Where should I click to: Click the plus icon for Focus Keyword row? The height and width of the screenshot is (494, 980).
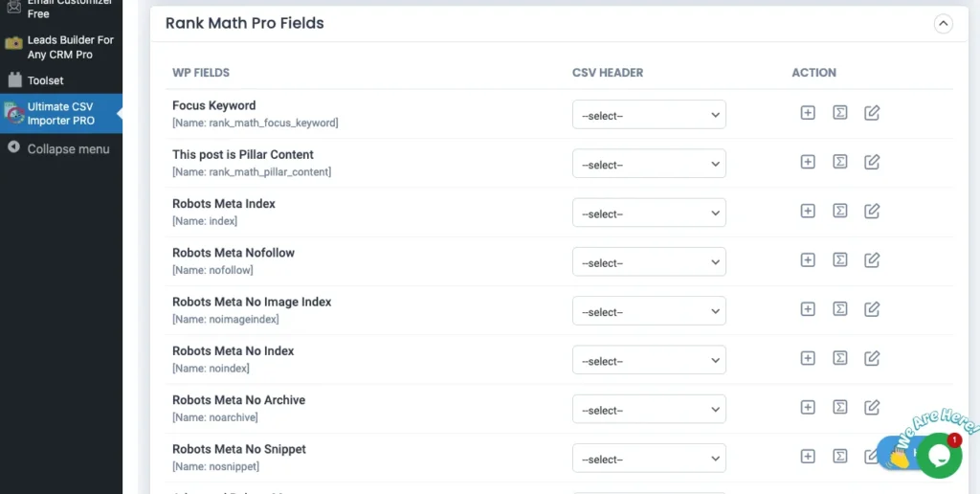coord(808,113)
